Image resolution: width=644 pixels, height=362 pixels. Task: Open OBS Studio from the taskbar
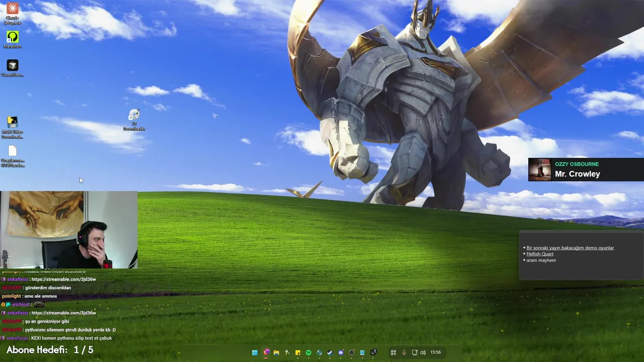pos(352,352)
